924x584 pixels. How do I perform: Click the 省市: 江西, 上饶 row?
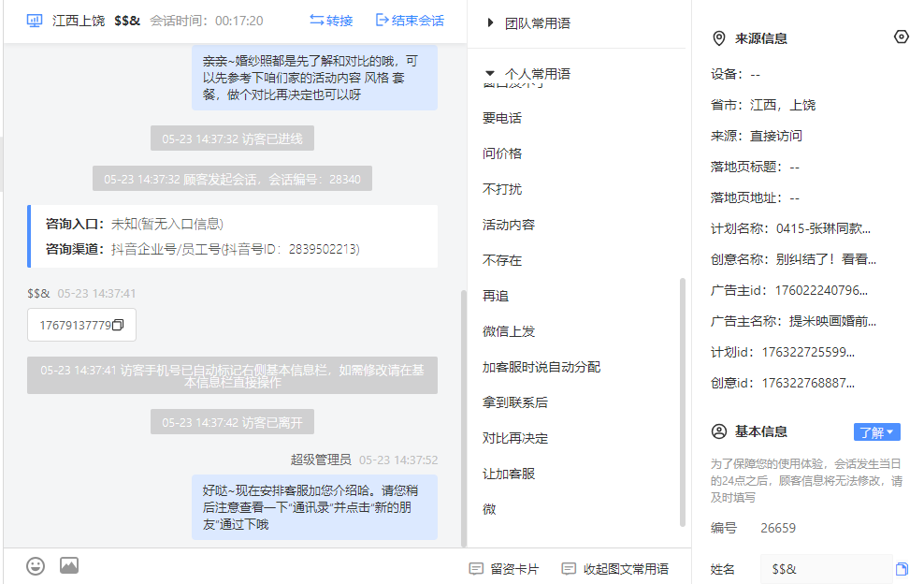pos(763,105)
